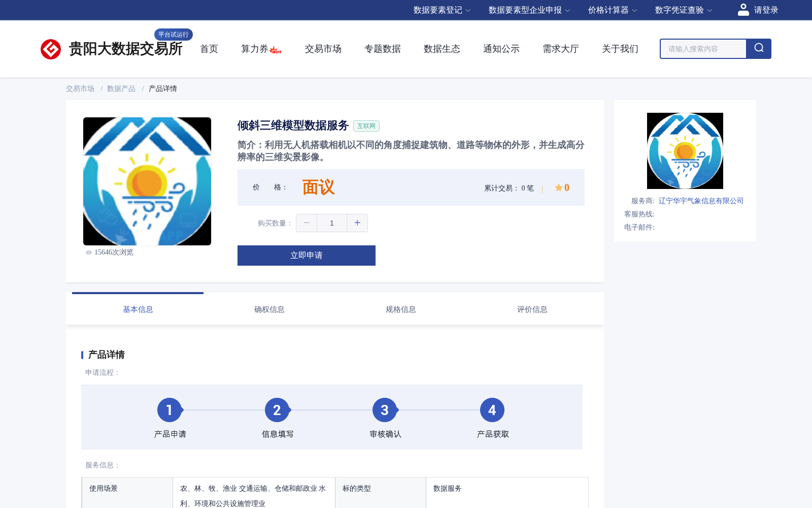Click the service provider logo thumbnail
Viewport: 812px width, 508px height.
(x=685, y=151)
